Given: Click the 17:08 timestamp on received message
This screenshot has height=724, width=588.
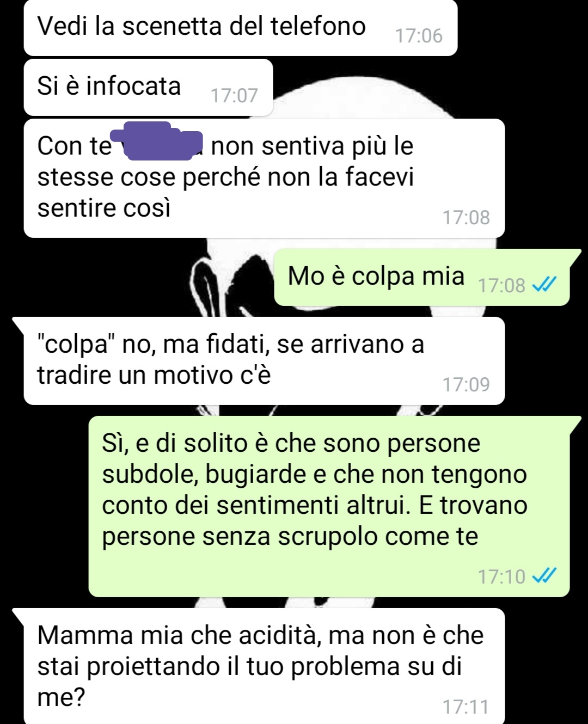Looking at the screenshot, I should (466, 218).
